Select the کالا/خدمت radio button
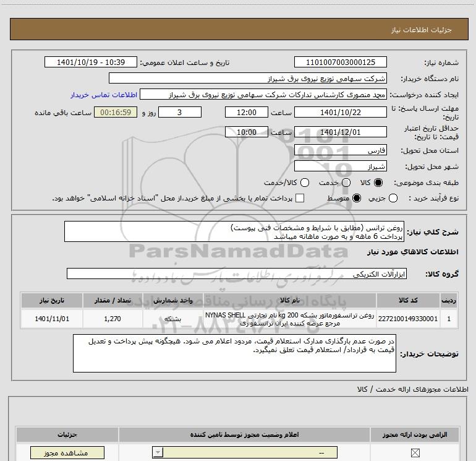The image size is (476, 461). point(305,183)
